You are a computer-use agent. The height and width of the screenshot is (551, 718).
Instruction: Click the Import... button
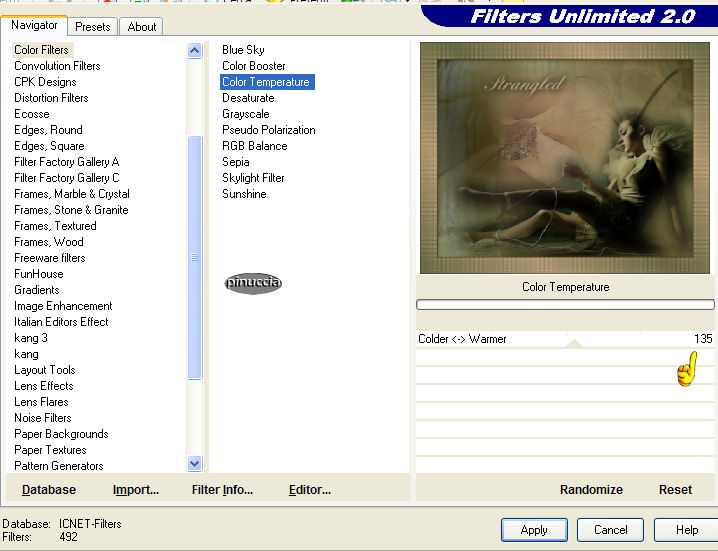[136, 490]
